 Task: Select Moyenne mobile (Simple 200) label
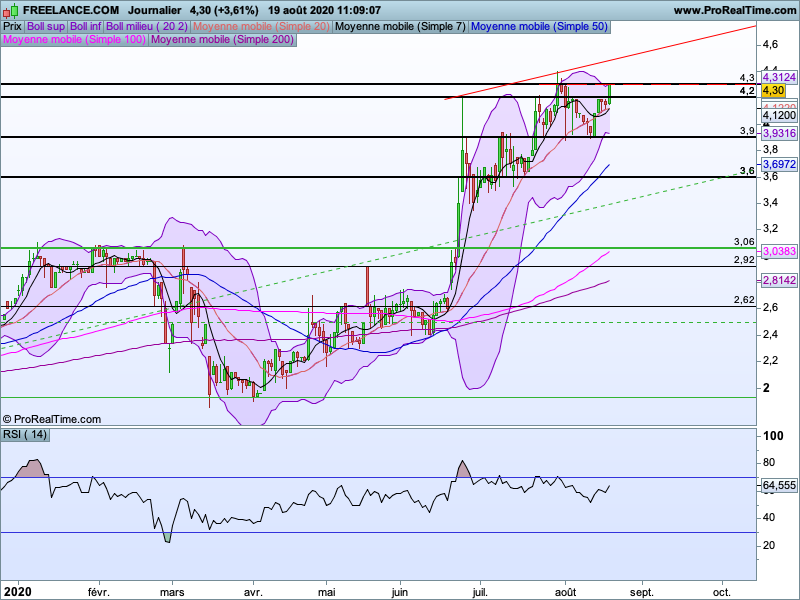tap(222, 39)
